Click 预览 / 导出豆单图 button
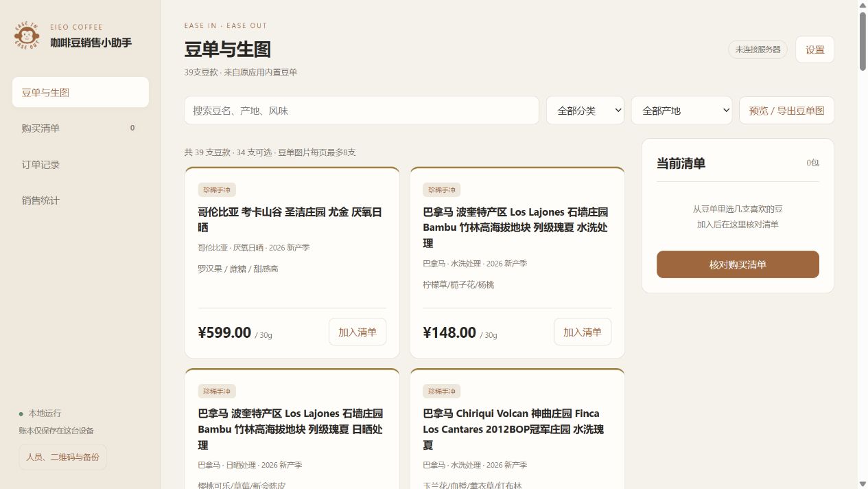 coord(786,111)
